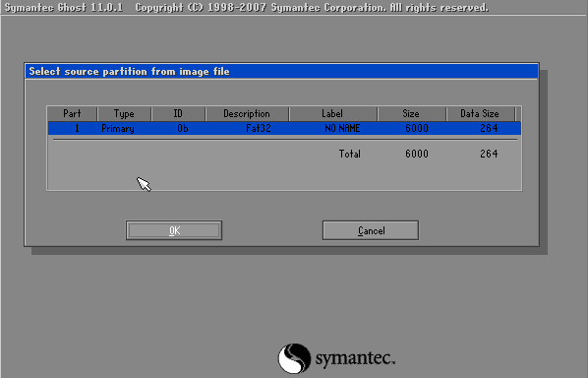The height and width of the screenshot is (378, 588).
Task: Click the ID column header
Action: (x=178, y=114)
